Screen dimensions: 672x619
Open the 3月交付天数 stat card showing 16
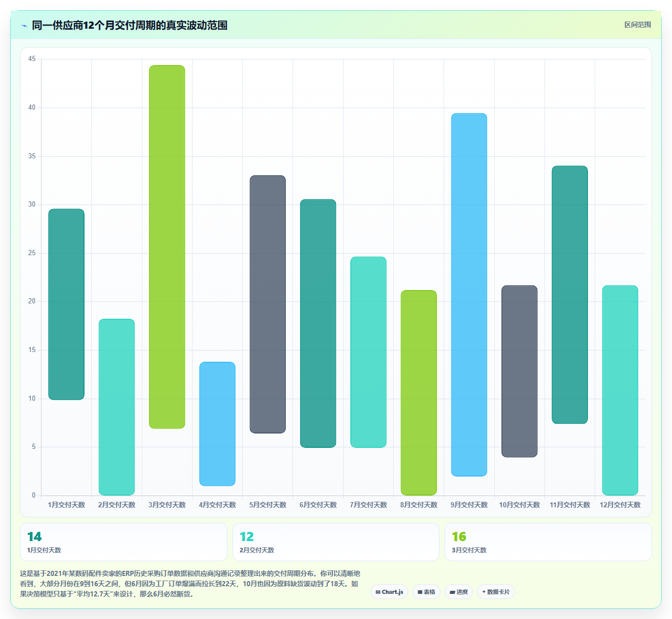point(548,542)
